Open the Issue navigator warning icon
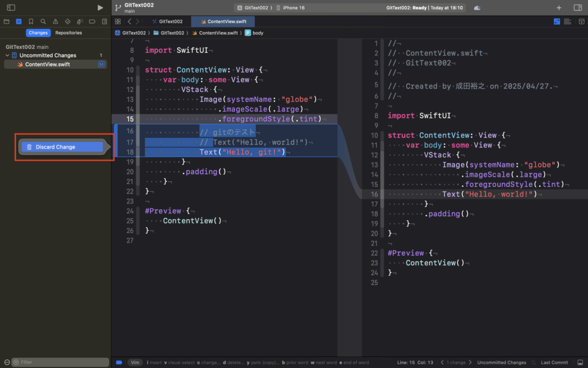Viewport: 588px width, 368px height. [56, 21]
